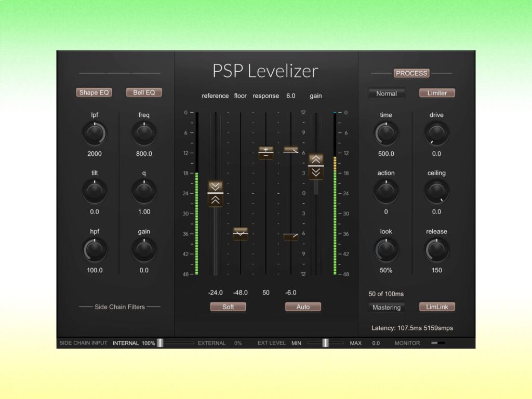Click the action knob
Screen dimensions: 532x399
point(386,192)
